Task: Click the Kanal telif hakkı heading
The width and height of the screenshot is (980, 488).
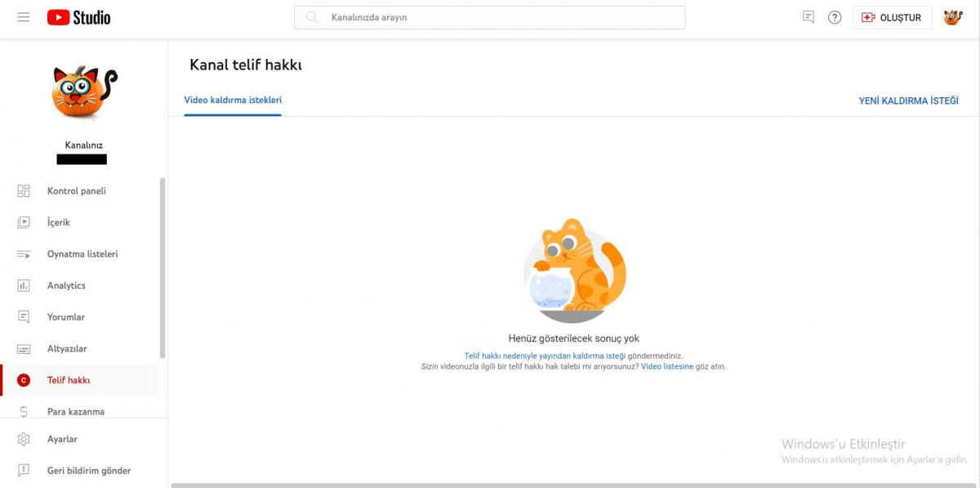Action: click(x=246, y=65)
